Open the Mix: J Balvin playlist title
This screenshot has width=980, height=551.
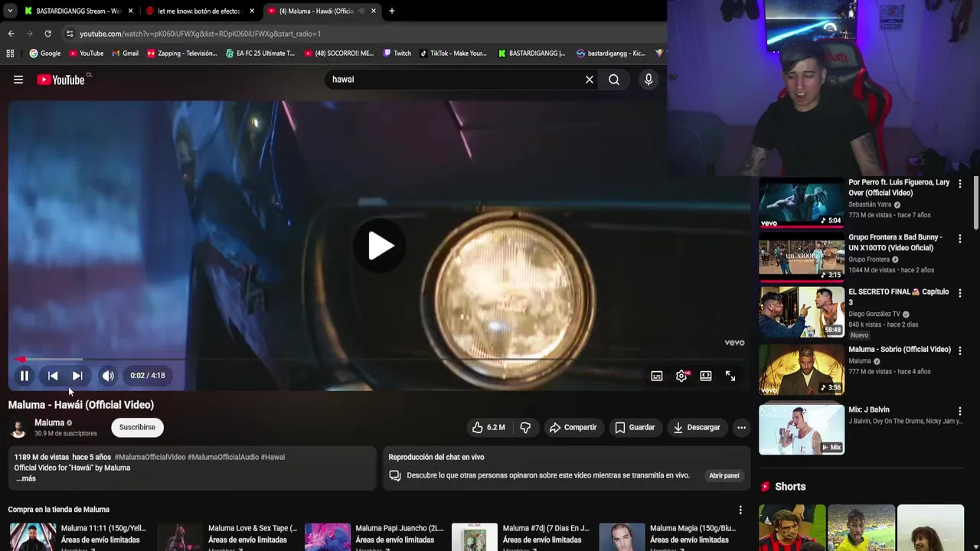(x=869, y=410)
